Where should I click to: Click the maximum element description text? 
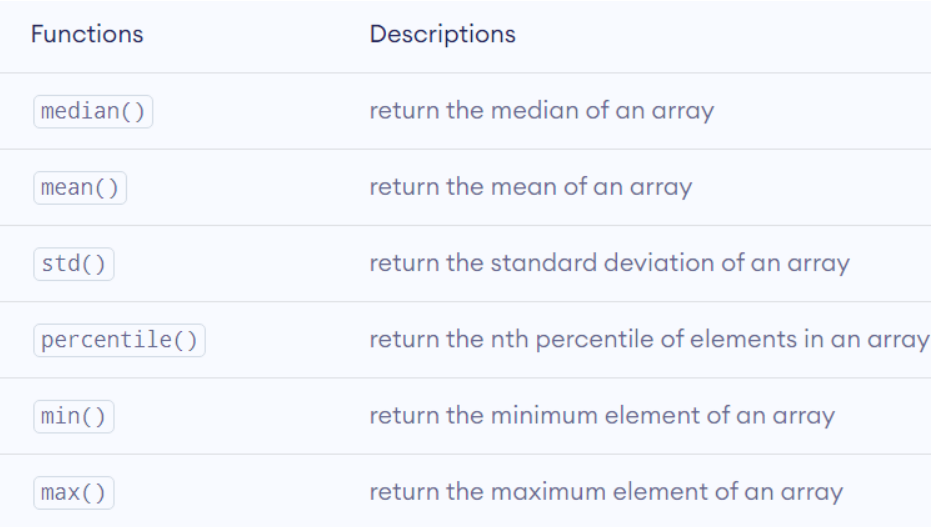[x=606, y=492]
